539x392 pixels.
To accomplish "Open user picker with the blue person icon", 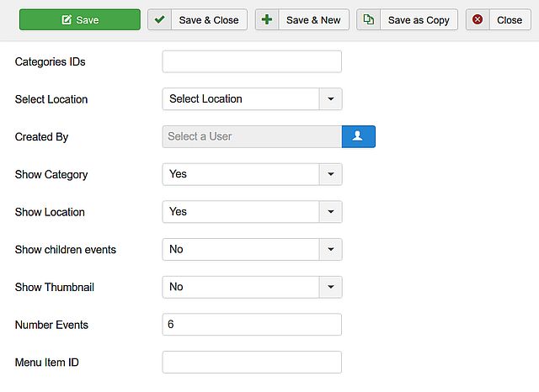I will point(358,136).
